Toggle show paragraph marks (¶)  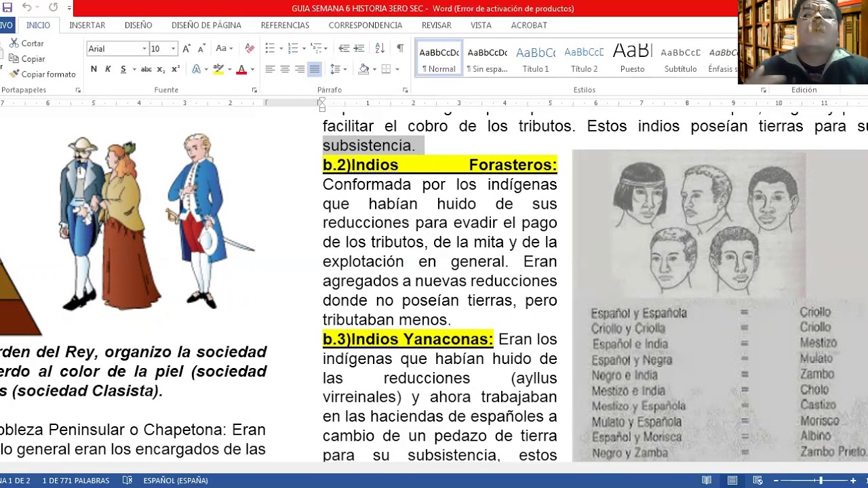click(x=400, y=49)
